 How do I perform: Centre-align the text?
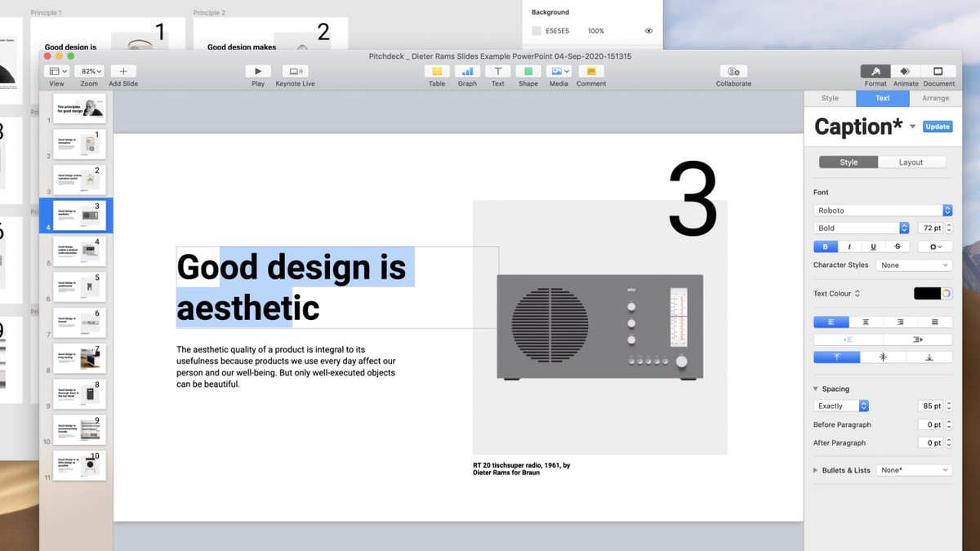866,322
